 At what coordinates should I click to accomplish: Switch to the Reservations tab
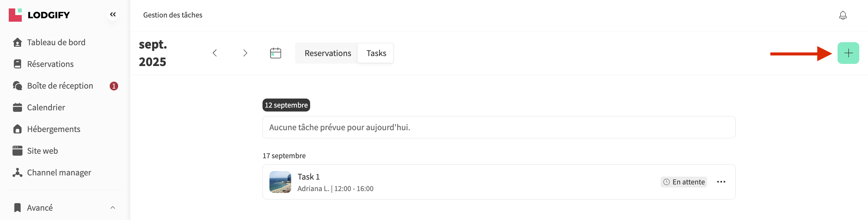coord(328,53)
